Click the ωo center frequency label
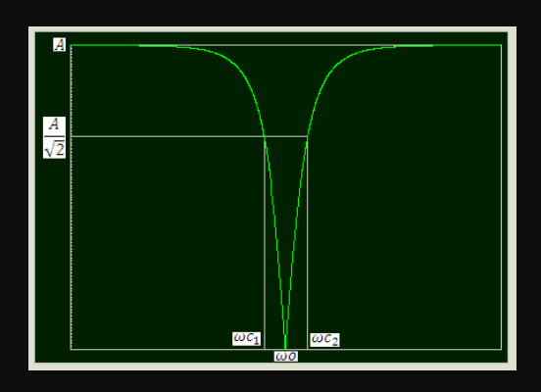 pos(286,356)
